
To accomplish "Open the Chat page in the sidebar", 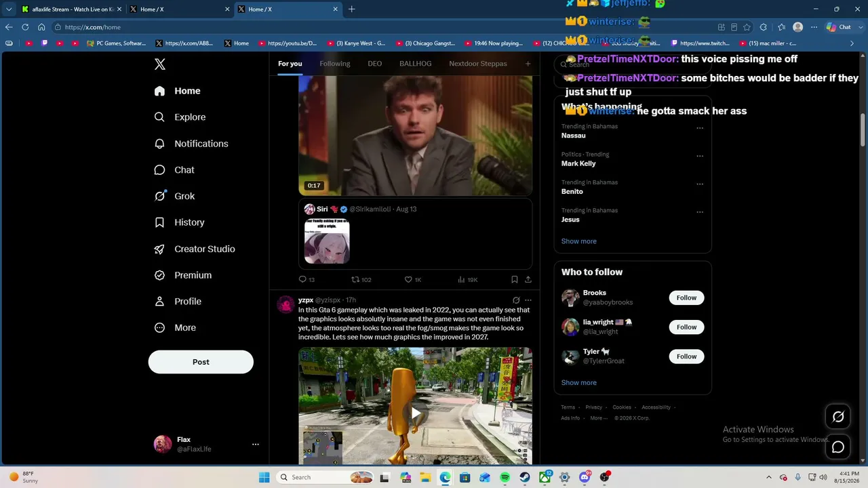I will (x=174, y=170).
